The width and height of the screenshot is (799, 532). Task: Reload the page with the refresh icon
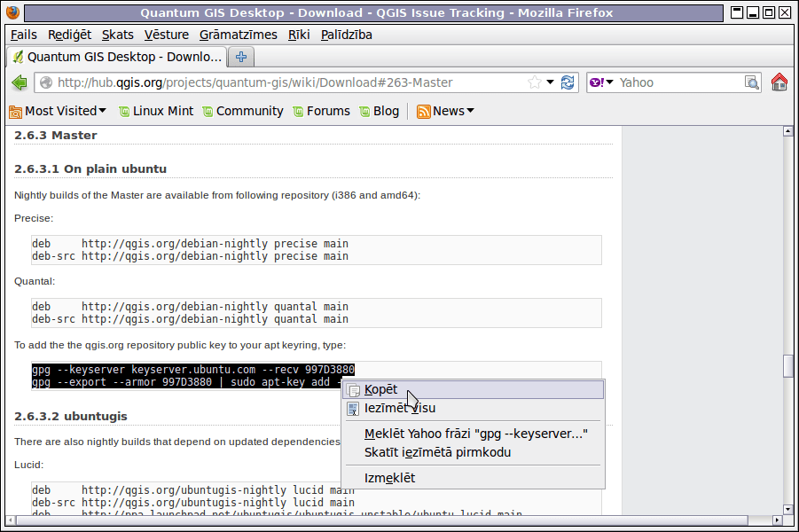(x=568, y=82)
